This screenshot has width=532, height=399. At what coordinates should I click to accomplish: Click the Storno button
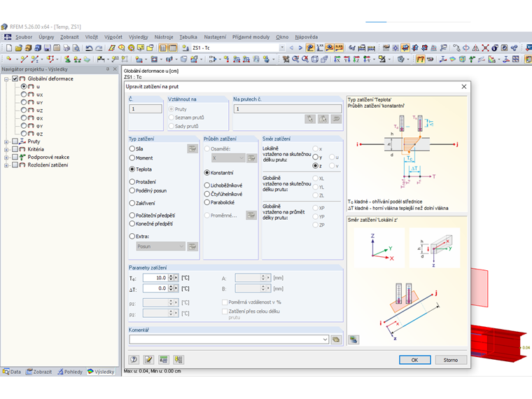click(x=451, y=360)
